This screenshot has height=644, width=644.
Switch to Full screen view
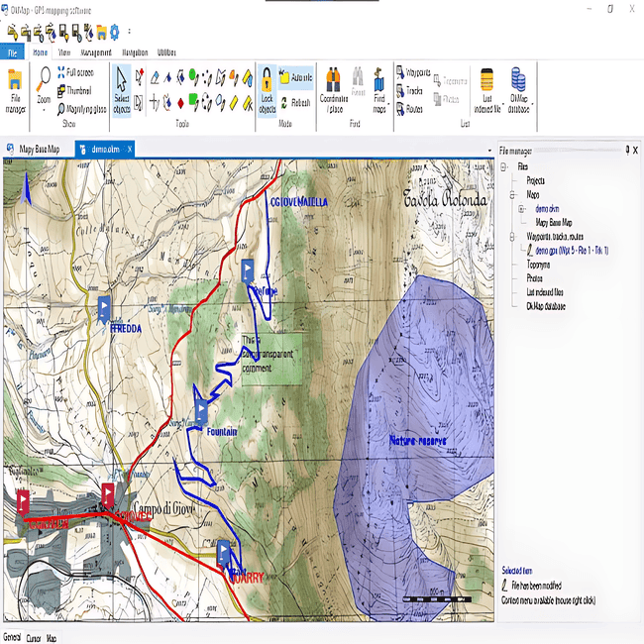tap(75, 72)
